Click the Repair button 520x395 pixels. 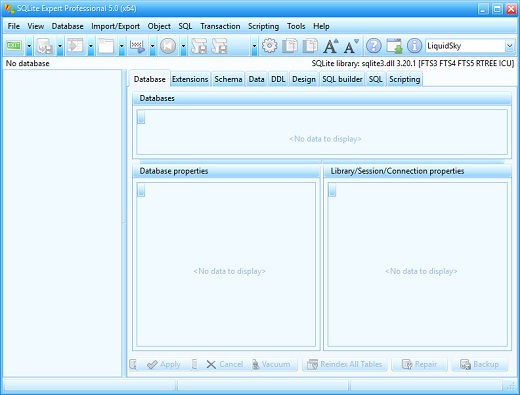click(419, 364)
